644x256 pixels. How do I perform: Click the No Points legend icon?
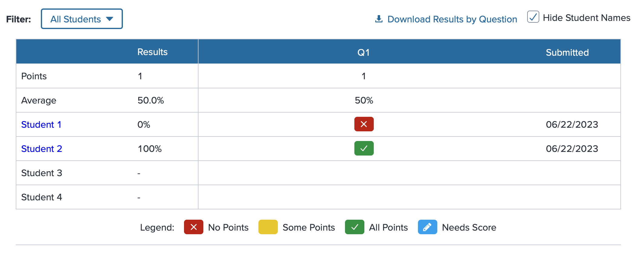tap(194, 227)
